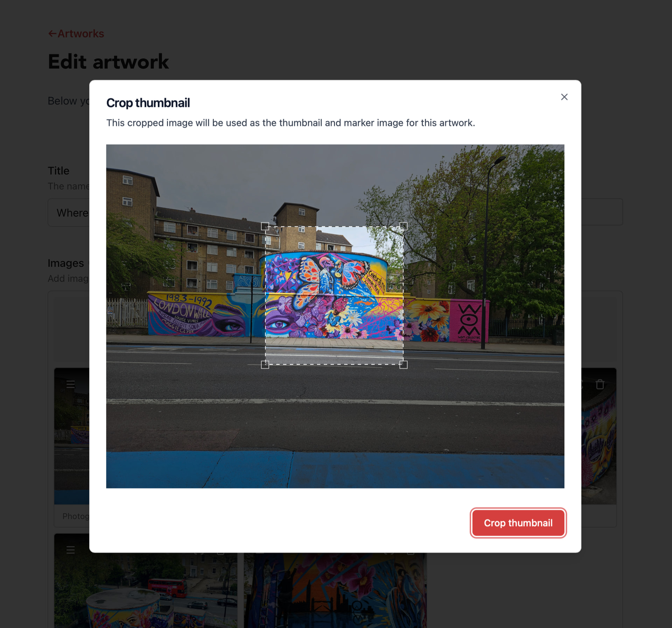Screen dimensions: 672x628
Task: Focus the Photographer caption field under first image
Action: pos(72,516)
